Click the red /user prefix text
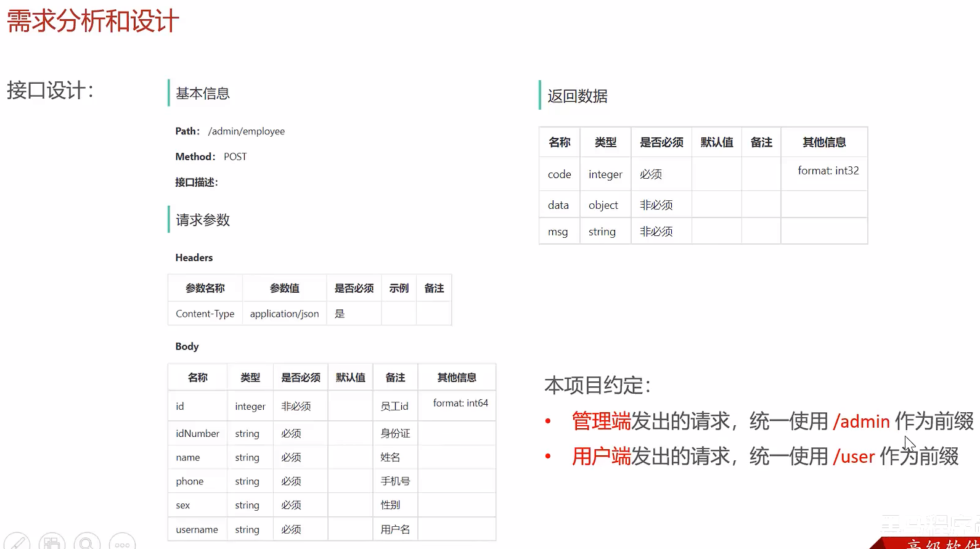 pos(854,457)
